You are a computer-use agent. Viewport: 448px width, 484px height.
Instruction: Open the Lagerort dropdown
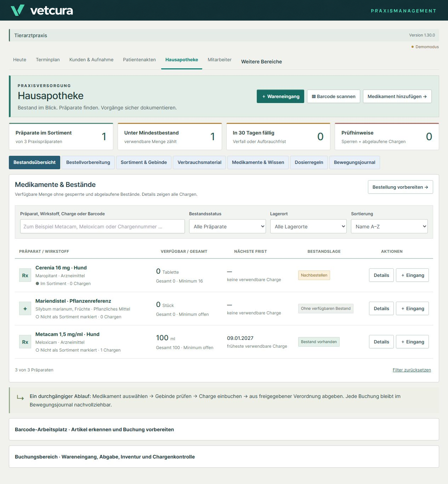point(308,226)
